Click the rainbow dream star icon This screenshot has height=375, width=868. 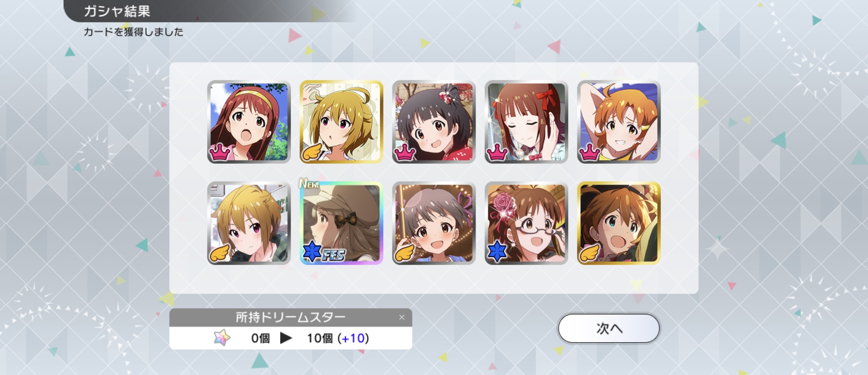click(222, 338)
